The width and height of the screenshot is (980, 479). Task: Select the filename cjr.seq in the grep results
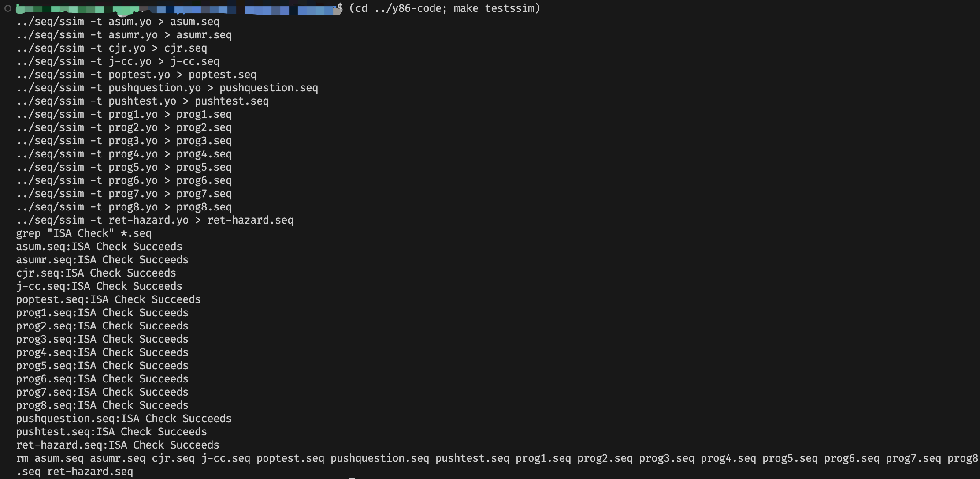click(x=39, y=273)
